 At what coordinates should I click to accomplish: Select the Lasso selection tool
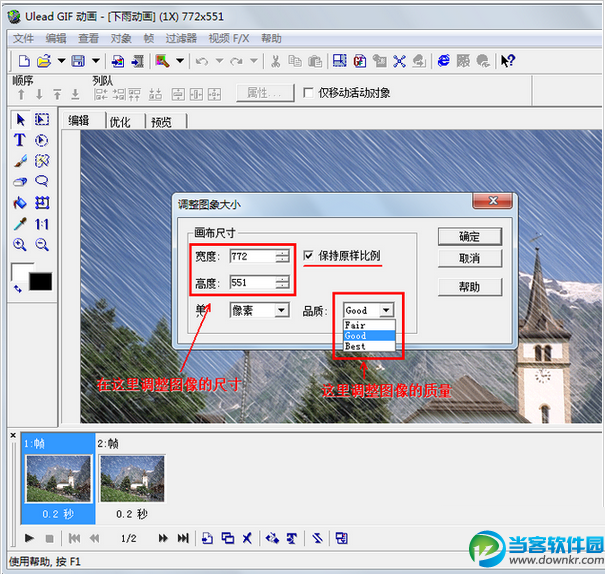pos(42,181)
